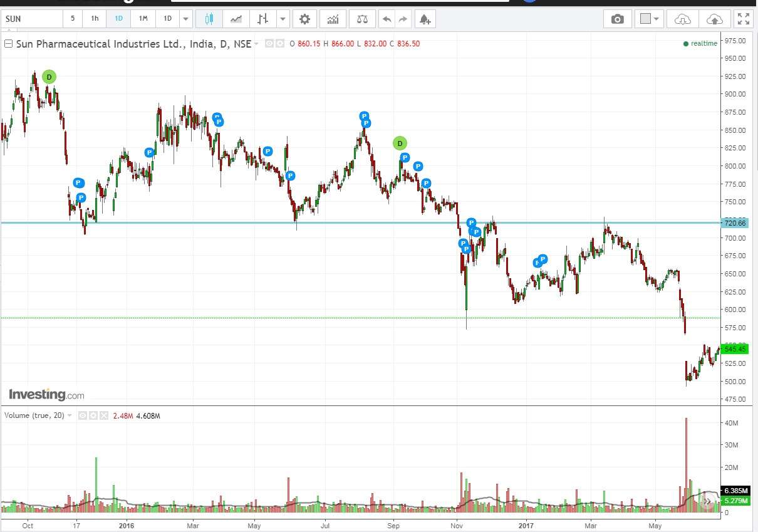Toggle fullscreen mode icon
This screenshot has height=532, width=758.
744,19
